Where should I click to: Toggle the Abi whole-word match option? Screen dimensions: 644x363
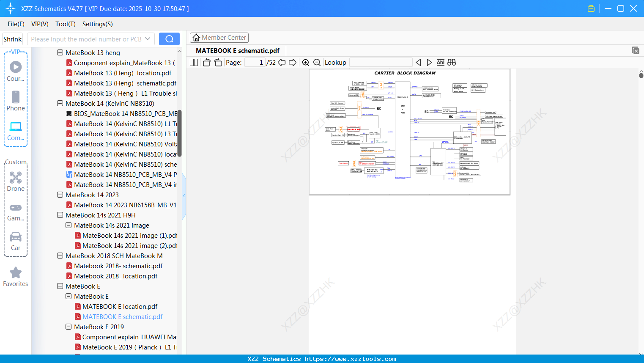coord(440,63)
